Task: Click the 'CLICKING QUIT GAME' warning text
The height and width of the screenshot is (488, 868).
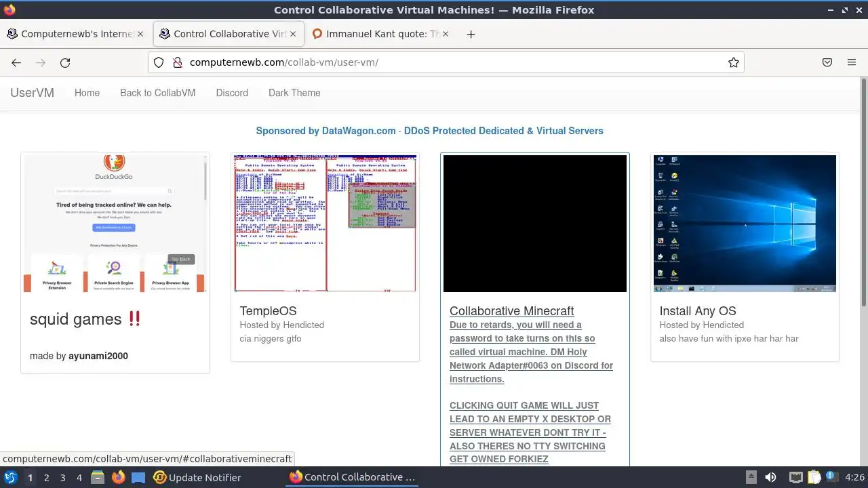Action: click(x=530, y=432)
